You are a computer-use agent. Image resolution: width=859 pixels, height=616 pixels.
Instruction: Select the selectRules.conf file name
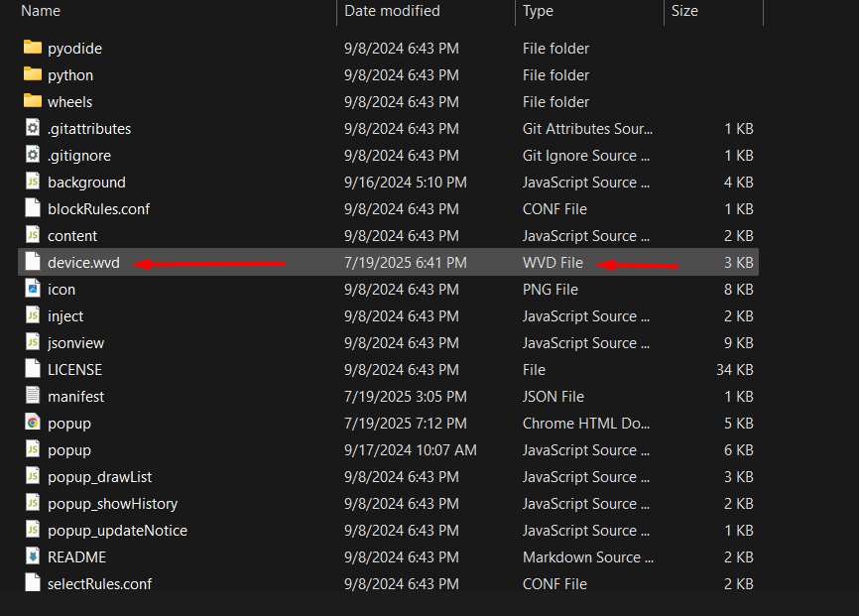point(99,584)
